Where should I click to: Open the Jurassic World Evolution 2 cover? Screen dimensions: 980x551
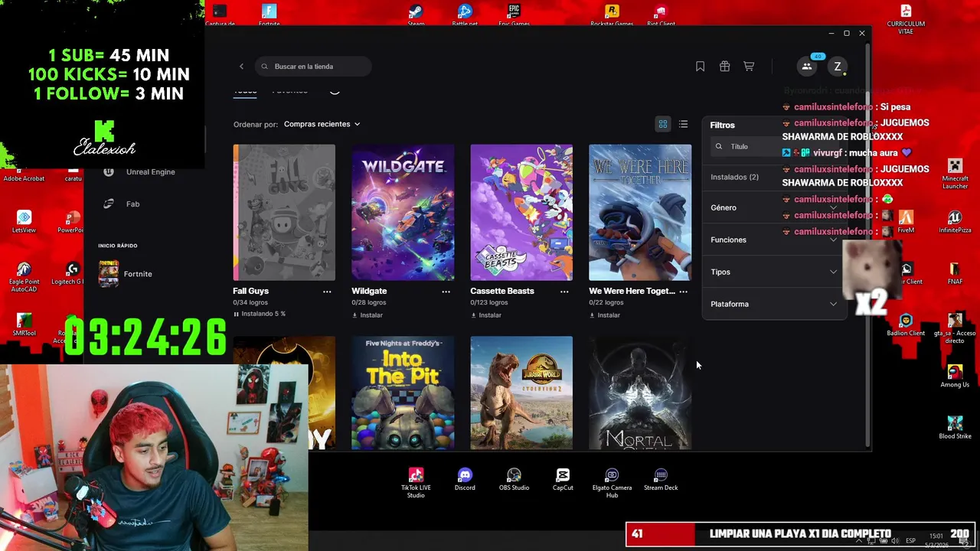pos(521,393)
